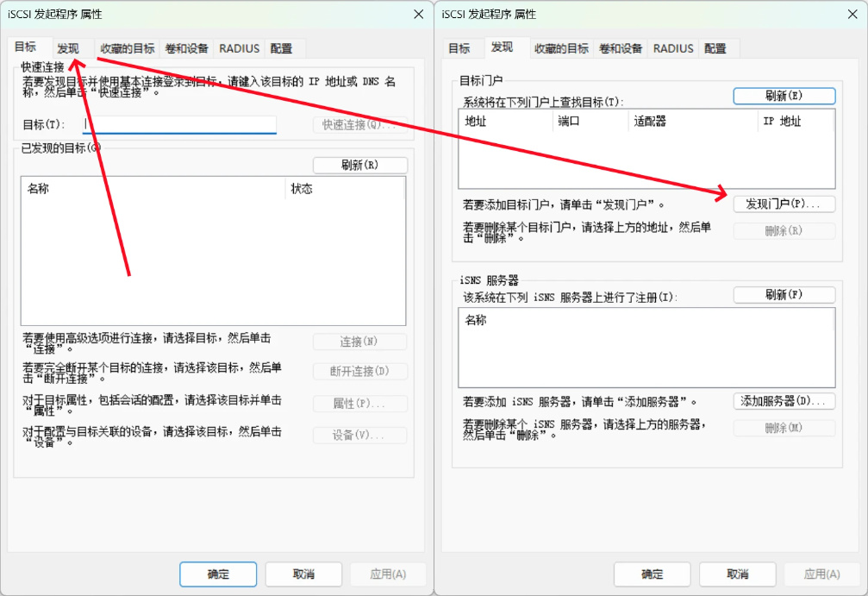Click 删除(R) for target portals

pyautogui.click(x=784, y=230)
